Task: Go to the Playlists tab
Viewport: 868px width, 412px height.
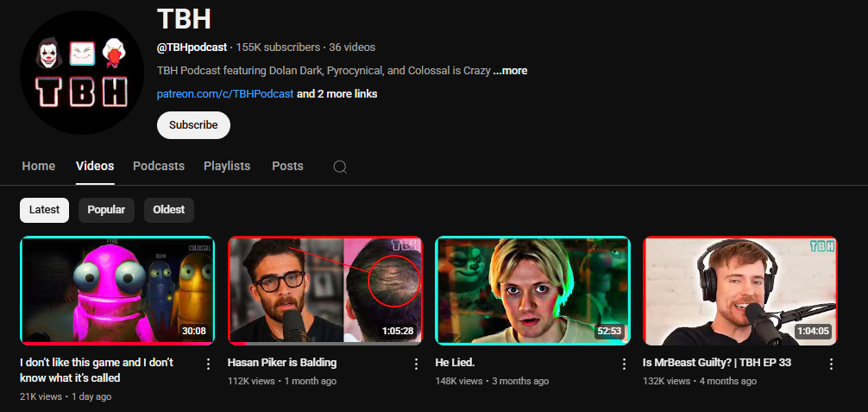Action: (227, 166)
